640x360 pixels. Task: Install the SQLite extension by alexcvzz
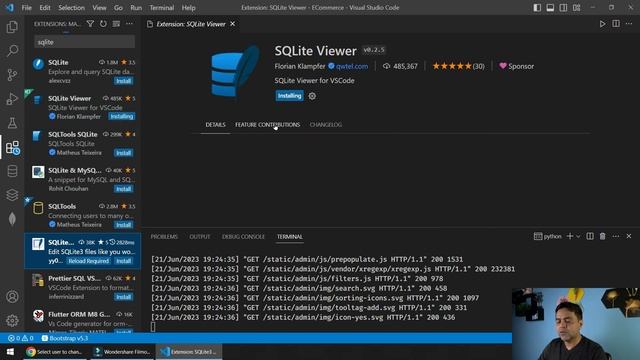click(x=123, y=81)
